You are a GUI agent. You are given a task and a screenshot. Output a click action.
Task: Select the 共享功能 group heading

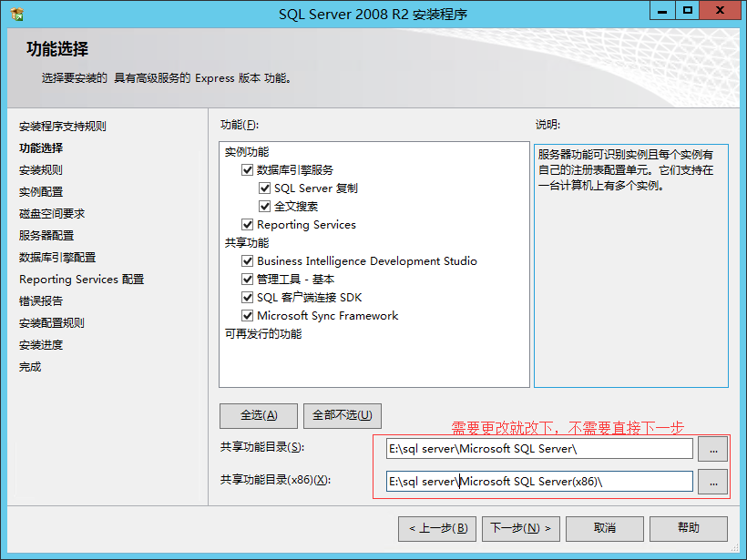point(247,243)
